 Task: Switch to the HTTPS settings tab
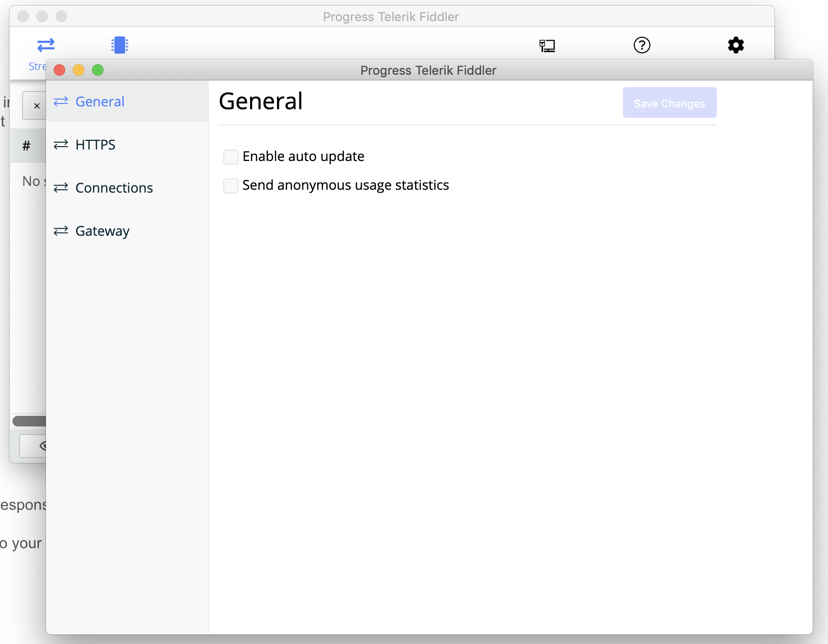[95, 145]
